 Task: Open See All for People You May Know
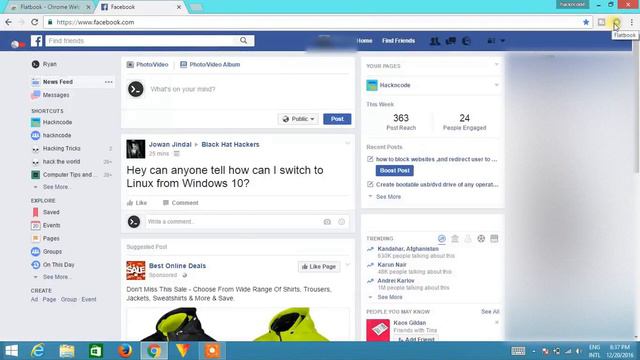point(490,311)
